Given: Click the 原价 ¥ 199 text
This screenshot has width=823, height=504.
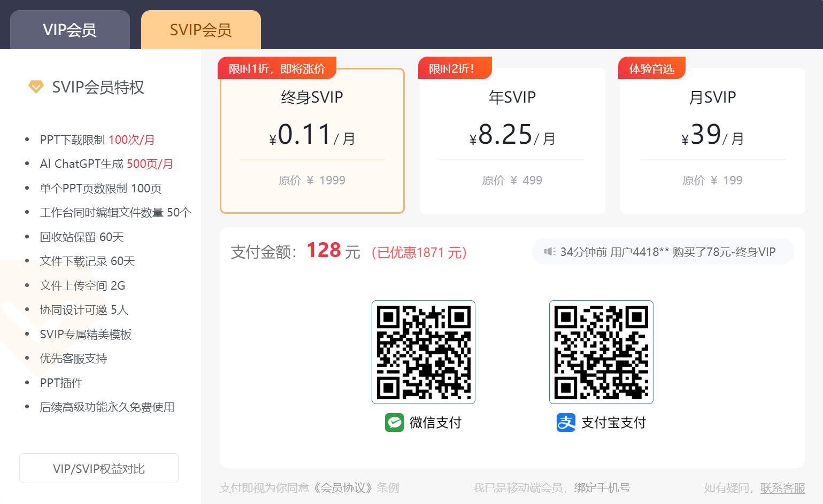Looking at the screenshot, I should [712, 181].
